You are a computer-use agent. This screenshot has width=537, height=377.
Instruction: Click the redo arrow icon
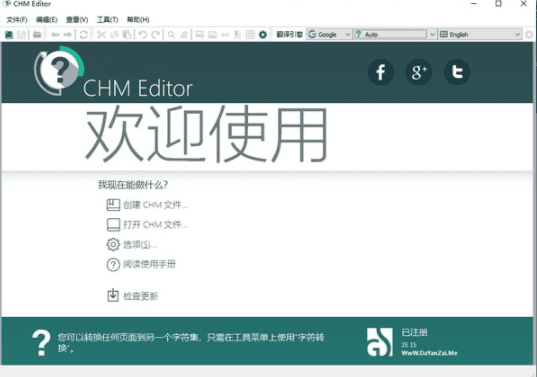155,35
